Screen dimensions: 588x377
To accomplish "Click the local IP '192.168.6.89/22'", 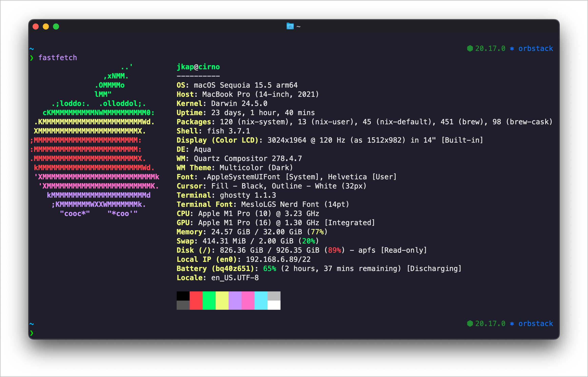I will (278, 260).
